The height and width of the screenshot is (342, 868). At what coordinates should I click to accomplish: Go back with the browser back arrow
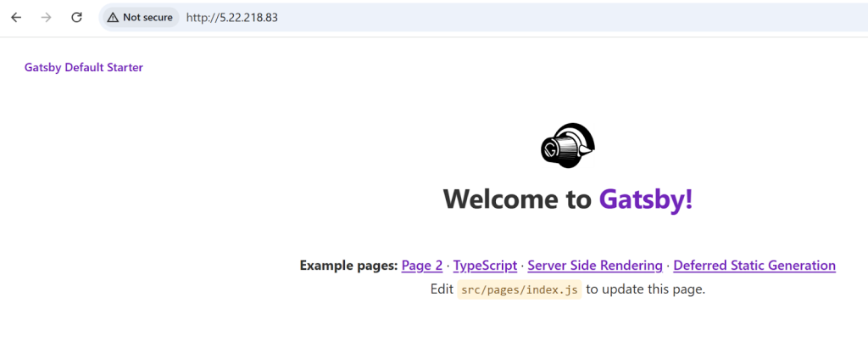tap(16, 17)
